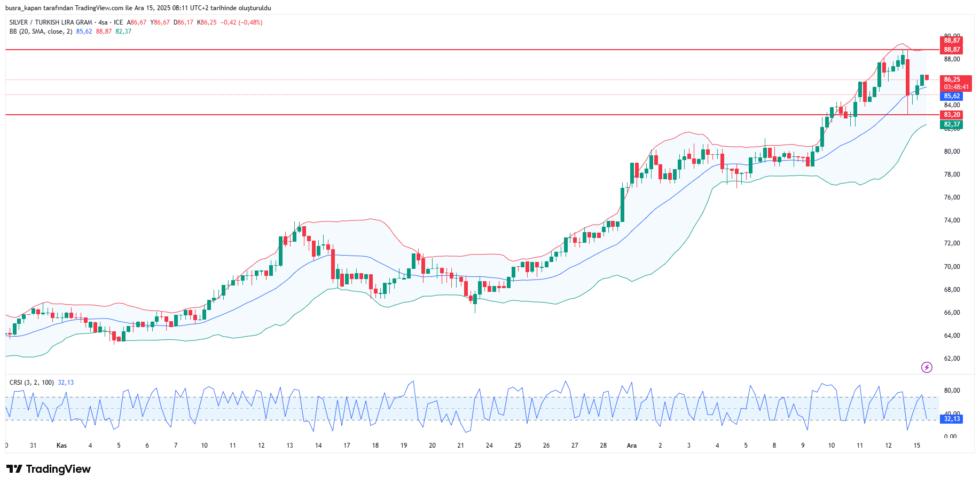Click the 03:48:41 candle countdown timer
This screenshot has height=485, width=980.
956,87
